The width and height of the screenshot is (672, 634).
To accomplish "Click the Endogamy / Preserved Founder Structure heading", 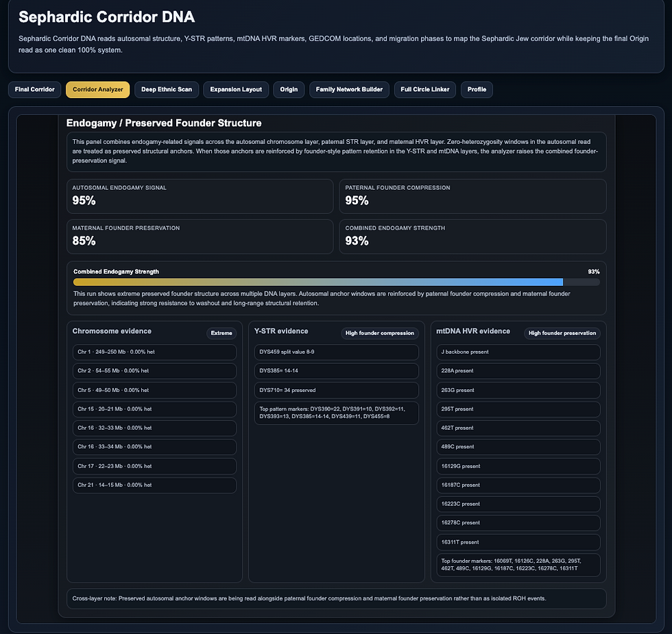I will click(164, 123).
